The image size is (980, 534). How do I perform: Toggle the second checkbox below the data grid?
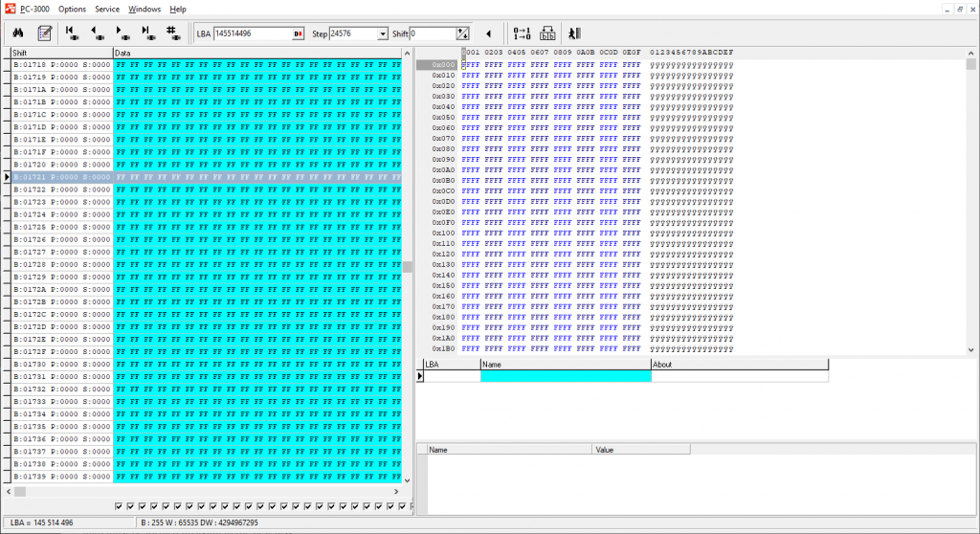point(131,506)
